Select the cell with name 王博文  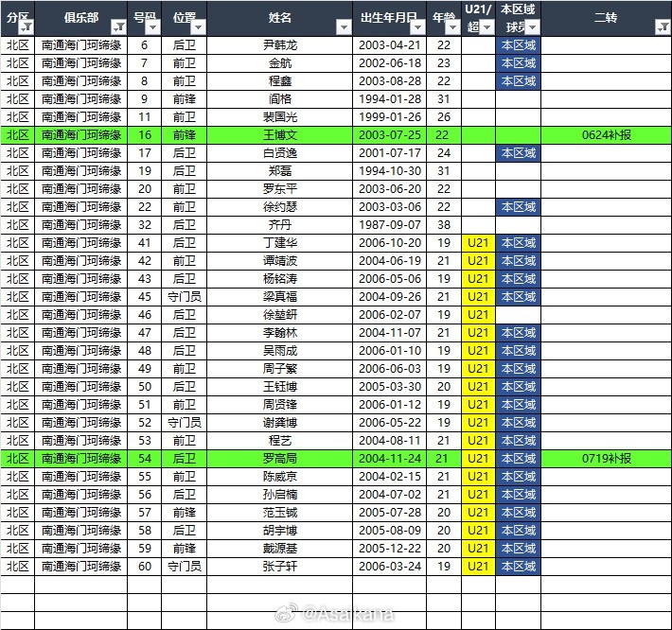(x=280, y=135)
